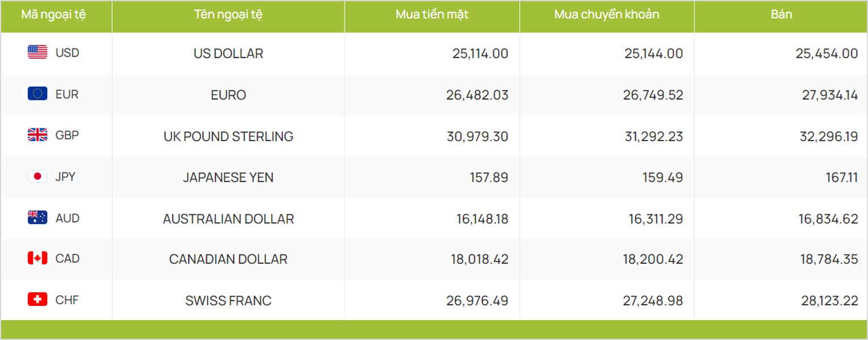Click the European Union flag icon
This screenshot has height=340, width=868.
[37, 94]
